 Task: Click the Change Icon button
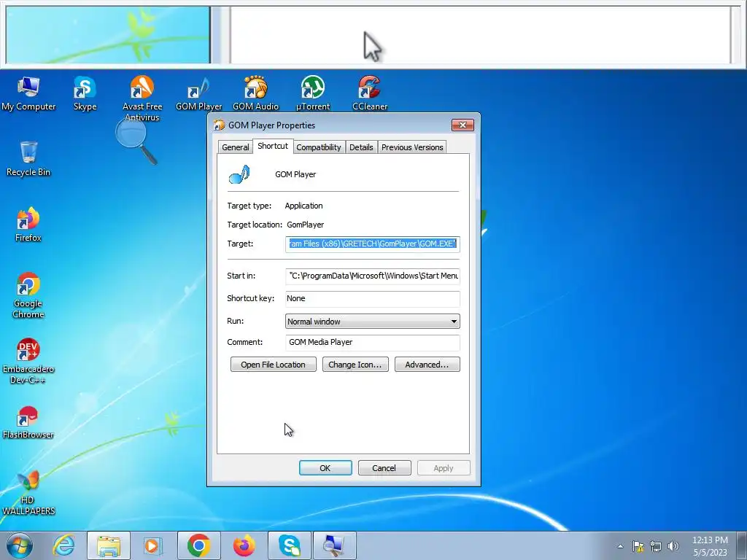[355, 365]
